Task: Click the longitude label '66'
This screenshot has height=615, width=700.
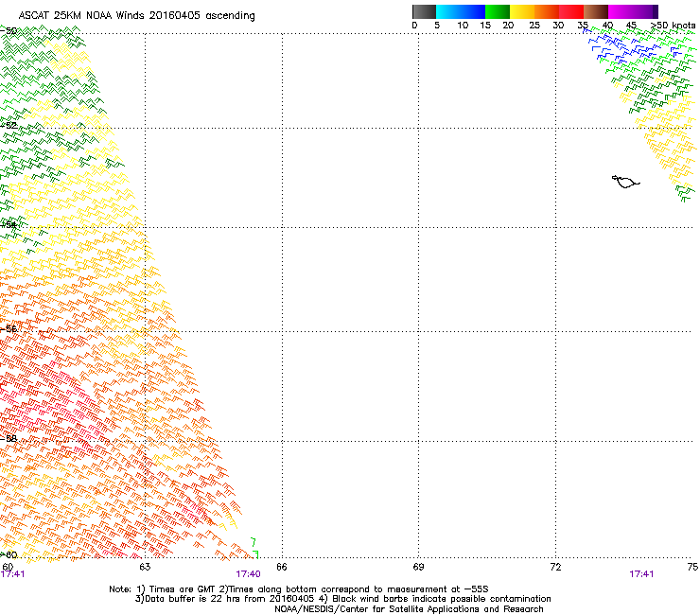Action: pyautogui.click(x=282, y=567)
